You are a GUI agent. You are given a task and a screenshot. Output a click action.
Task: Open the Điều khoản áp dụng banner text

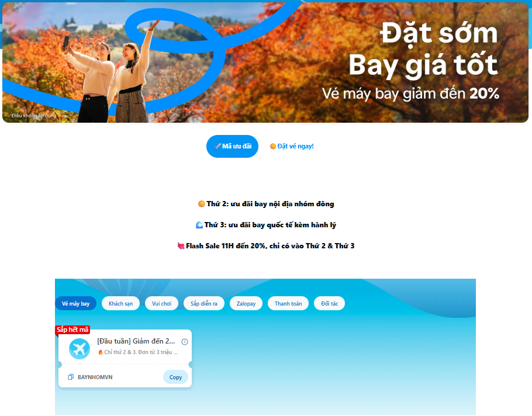coord(34,116)
